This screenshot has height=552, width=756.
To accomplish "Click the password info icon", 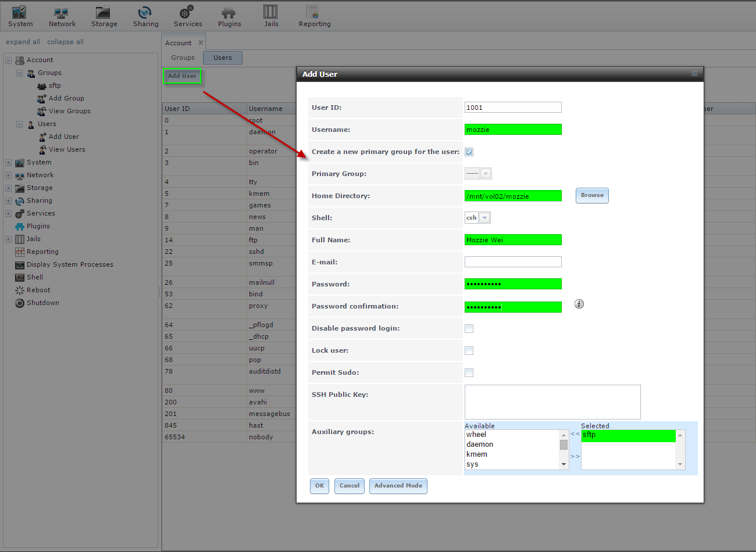I will click(579, 304).
